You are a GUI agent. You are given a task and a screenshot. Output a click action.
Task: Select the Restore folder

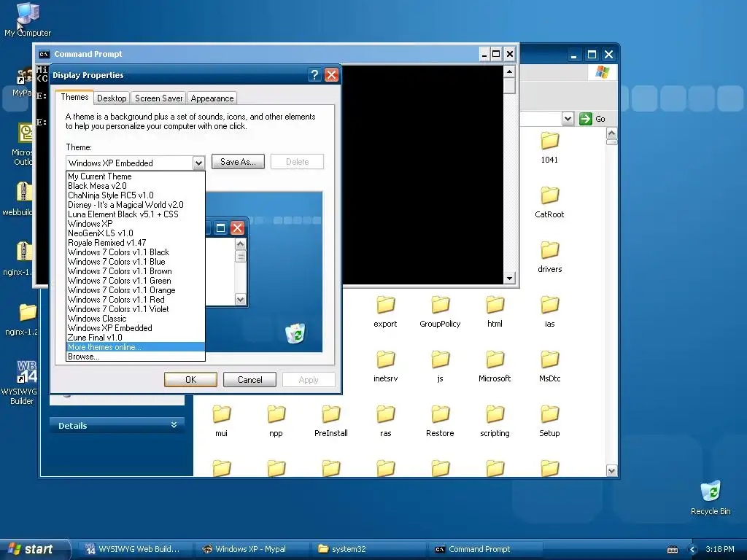pyautogui.click(x=440, y=421)
